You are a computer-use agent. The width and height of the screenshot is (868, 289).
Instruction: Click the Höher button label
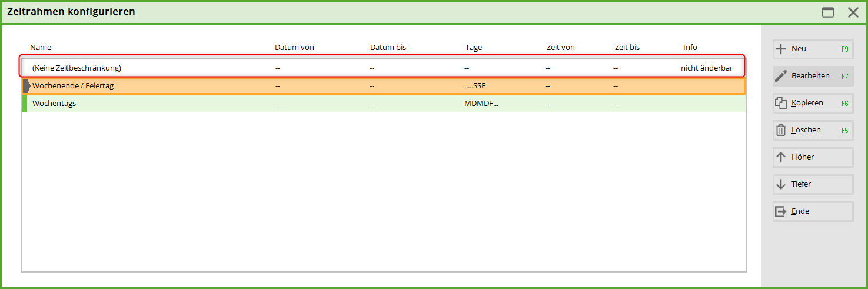pyautogui.click(x=803, y=157)
